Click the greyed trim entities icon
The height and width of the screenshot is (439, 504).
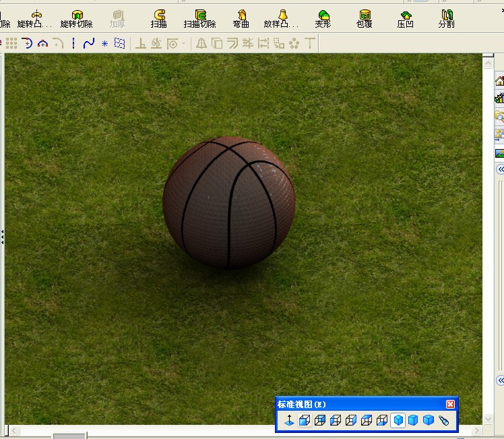pos(248,43)
